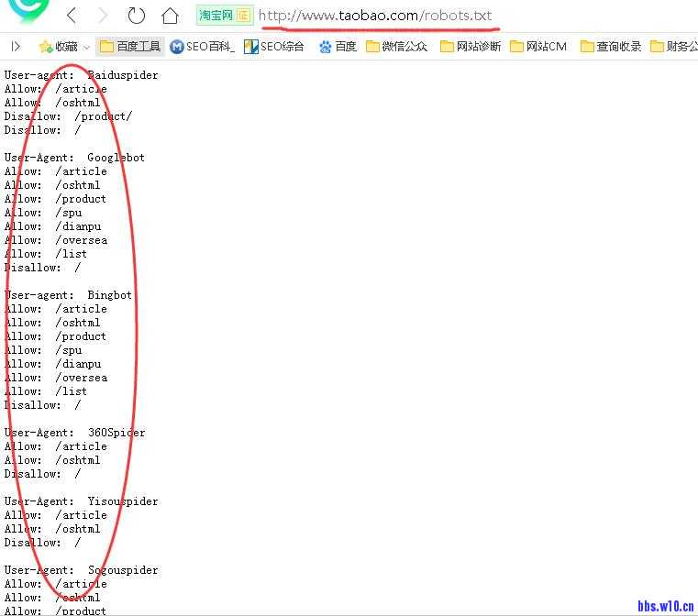
Task: Expand the 收藏 dropdown chevron
Action: coord(86,47)
